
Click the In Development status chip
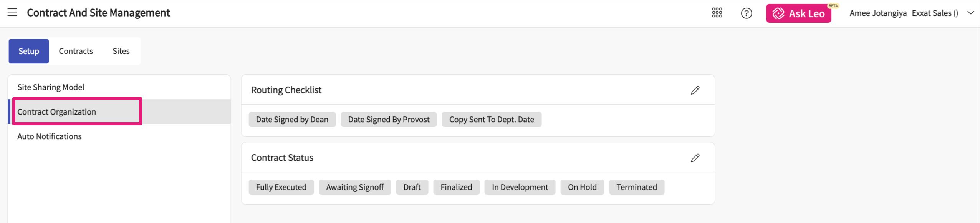(x=520, y=187)
